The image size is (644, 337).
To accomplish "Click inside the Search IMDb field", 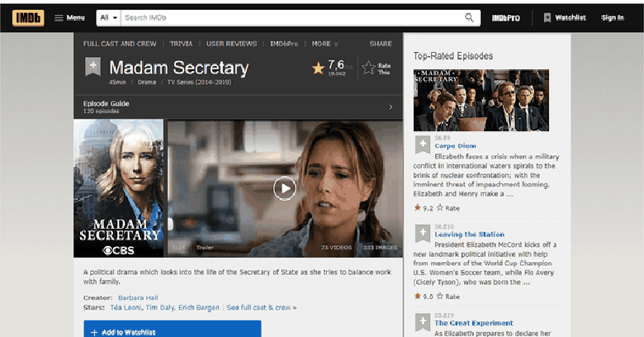I will point(289,17).
